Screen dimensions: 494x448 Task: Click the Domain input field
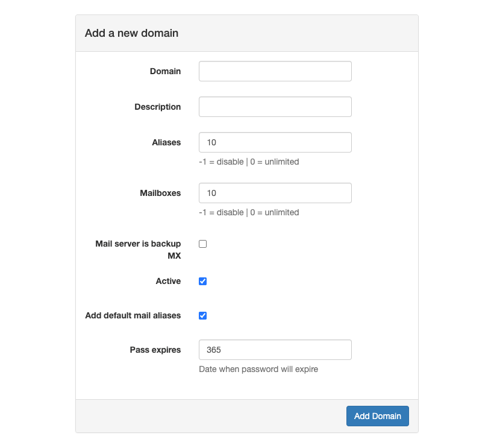[275, 71]
